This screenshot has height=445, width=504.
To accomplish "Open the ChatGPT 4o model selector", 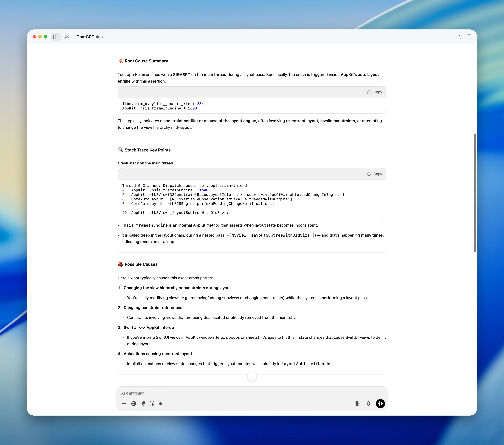I will click(x=90, y=37).
